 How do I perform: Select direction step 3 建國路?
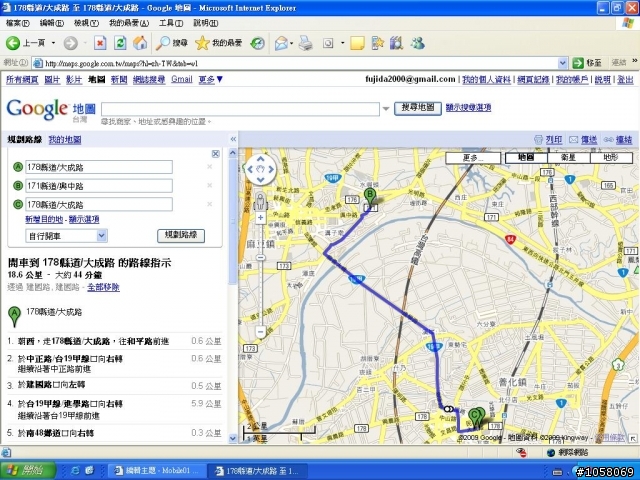[114, 385]
